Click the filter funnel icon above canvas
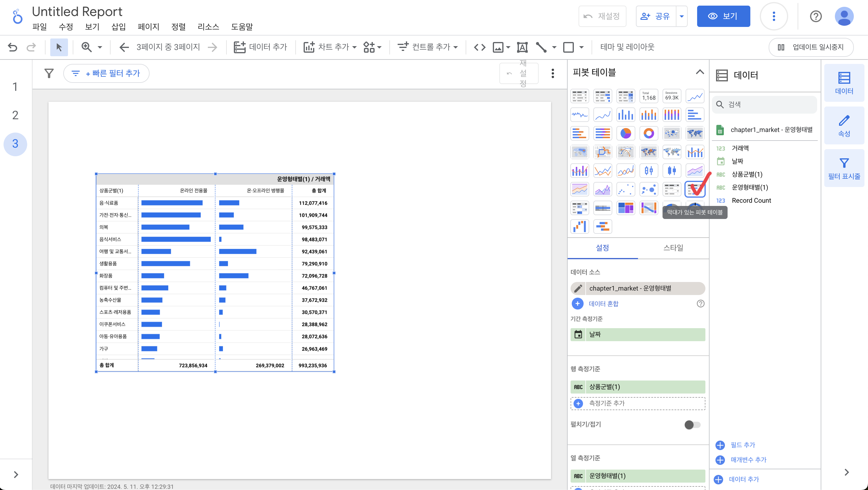The height and width of the screenshot is (490, 868). tap(49, 73)
